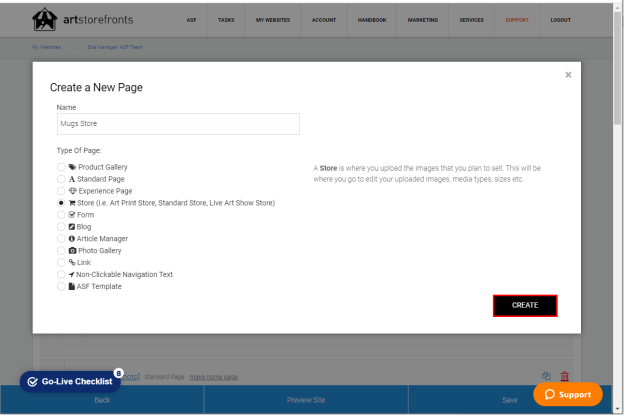624x415 pixels.
Task: Select the Photo Gallery radio button
Action: 61,251
